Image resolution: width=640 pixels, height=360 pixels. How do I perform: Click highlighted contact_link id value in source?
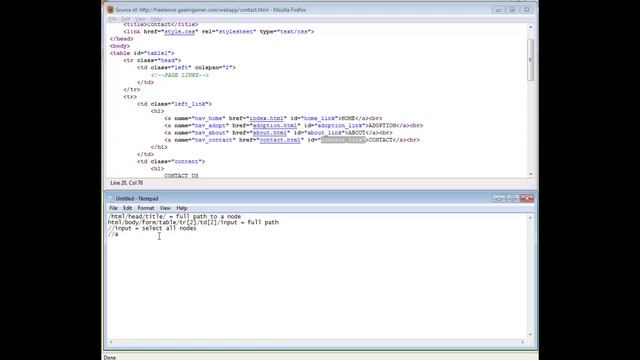click(x=343, y=140)
